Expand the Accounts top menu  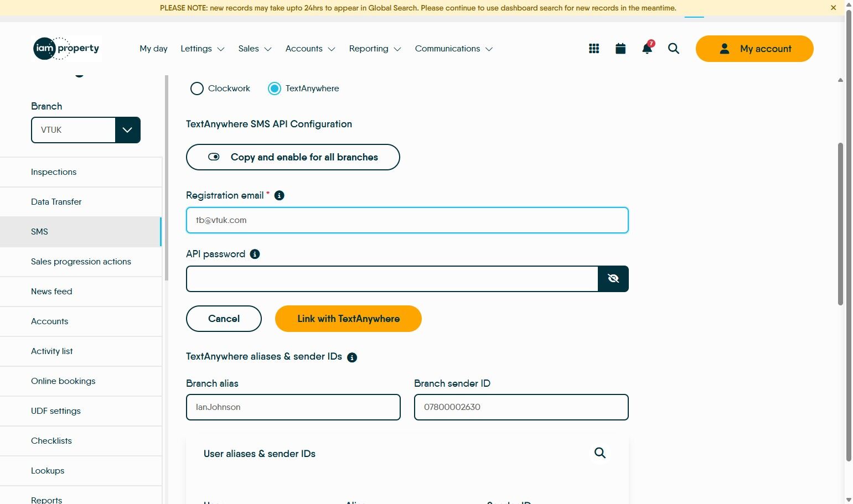(311, 49)
